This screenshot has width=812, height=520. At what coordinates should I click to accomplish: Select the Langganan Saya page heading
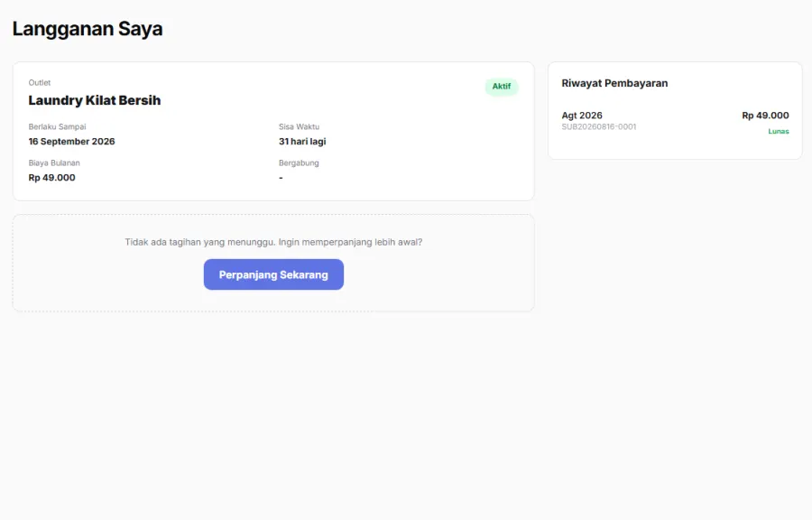coord(88,29)
